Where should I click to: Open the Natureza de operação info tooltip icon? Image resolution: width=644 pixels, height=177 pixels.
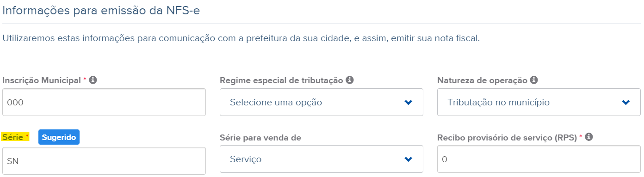point(534,80)
